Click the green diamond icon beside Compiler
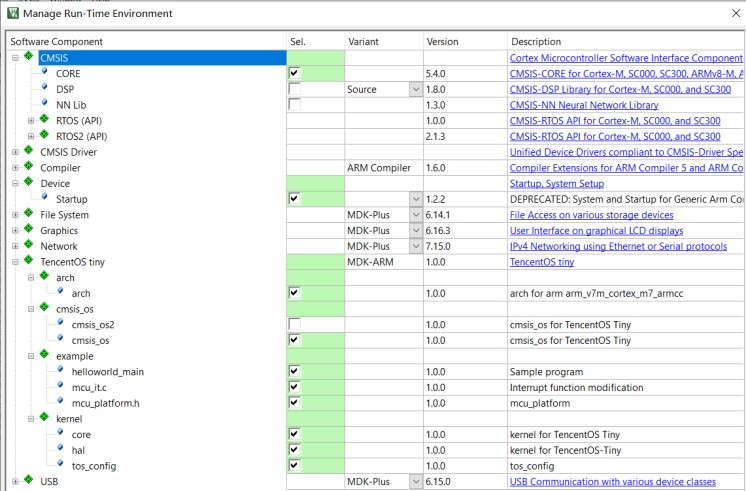The height and width of the screenshot is (491, 746). click(29, 166)
